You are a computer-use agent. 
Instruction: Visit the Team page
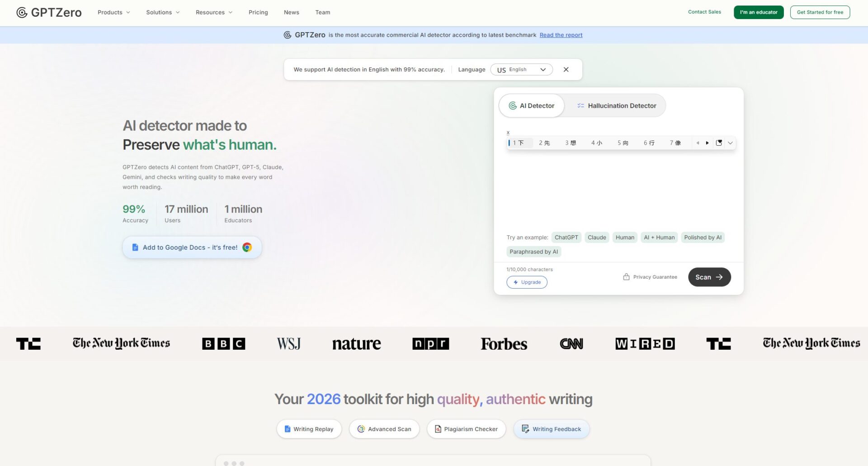(323, 12)
